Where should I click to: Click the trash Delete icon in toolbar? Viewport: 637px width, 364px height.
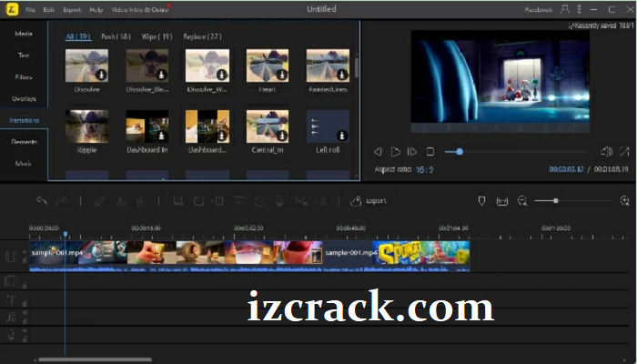[140, 201]
